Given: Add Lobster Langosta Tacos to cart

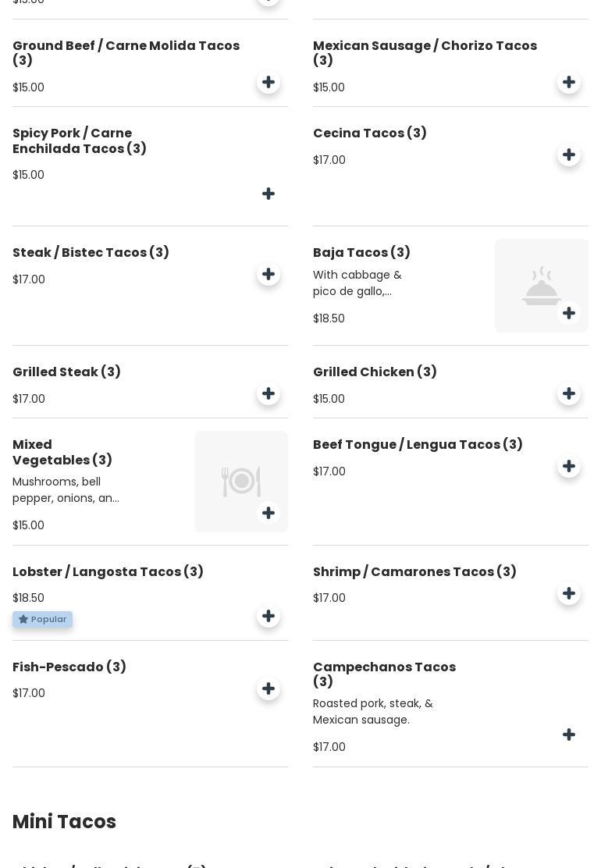Looking at the screenshot, I should tap(268, 616).
